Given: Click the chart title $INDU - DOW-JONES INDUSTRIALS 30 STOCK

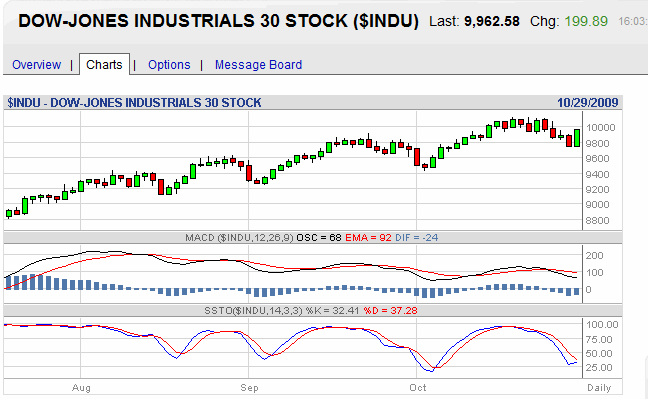Looking at the screenshot, I should tap(134, 103).
